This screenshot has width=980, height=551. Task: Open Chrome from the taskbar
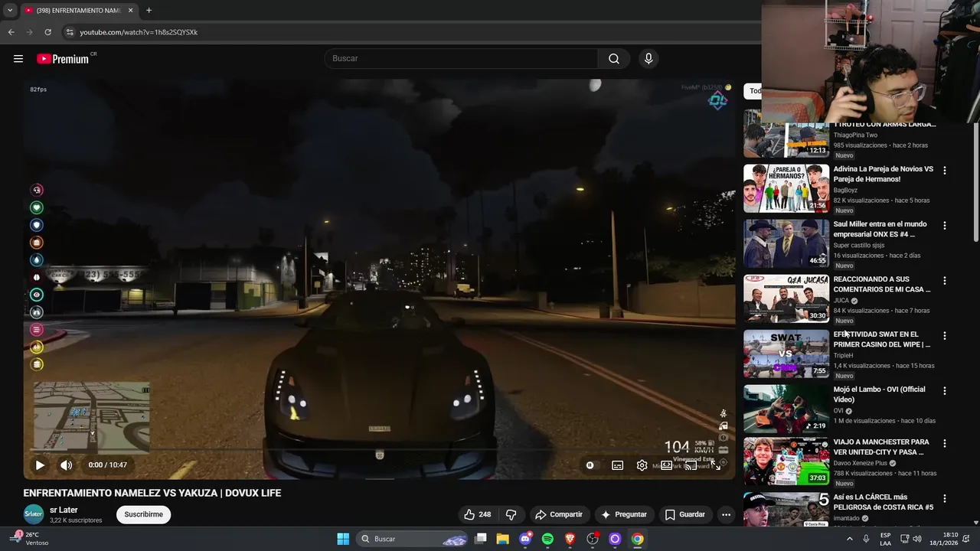(x=637, y=539)
